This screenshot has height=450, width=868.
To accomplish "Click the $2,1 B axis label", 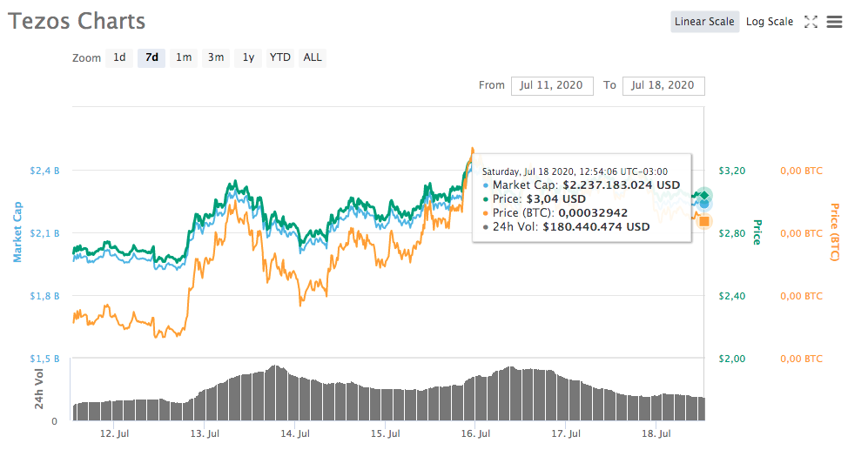I will [44, 233].
